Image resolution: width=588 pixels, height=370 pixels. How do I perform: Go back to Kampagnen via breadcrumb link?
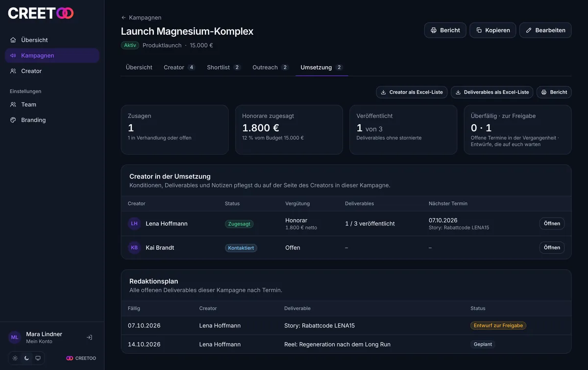click(141, 18)
